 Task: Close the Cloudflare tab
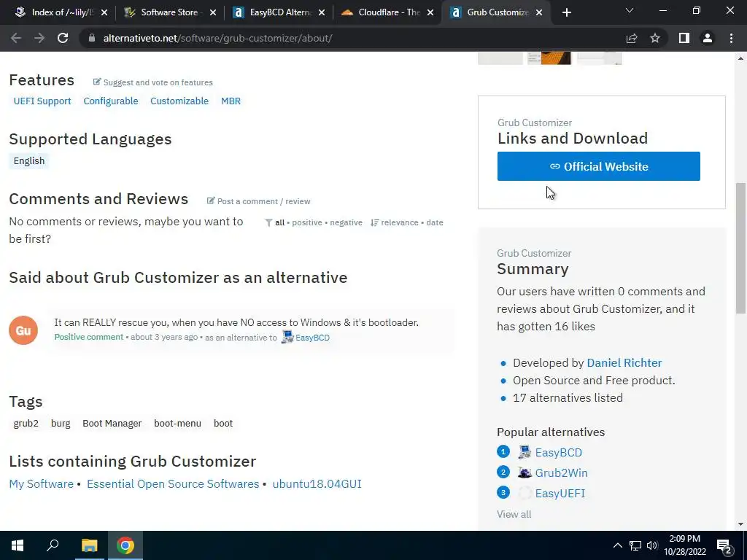tap(430, 12)
